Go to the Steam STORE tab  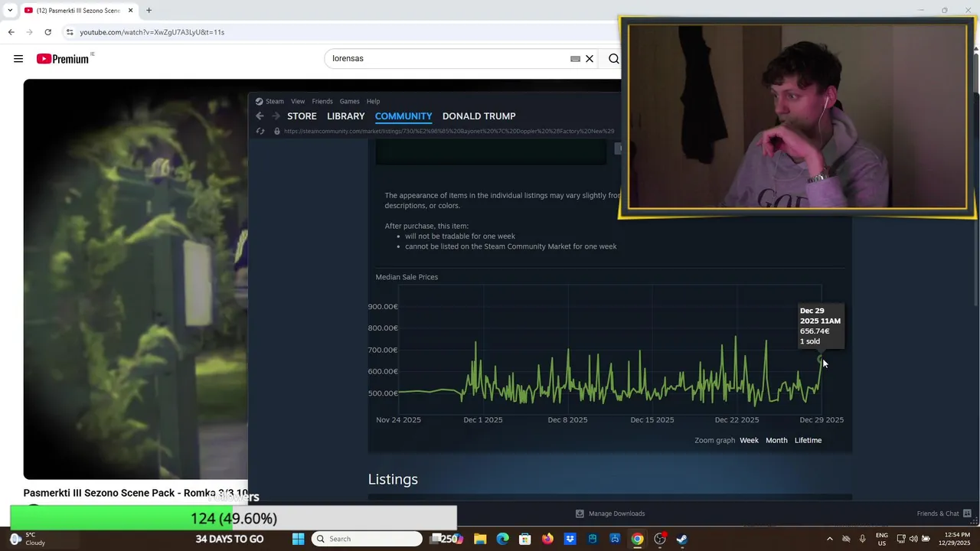coord(302,116)
